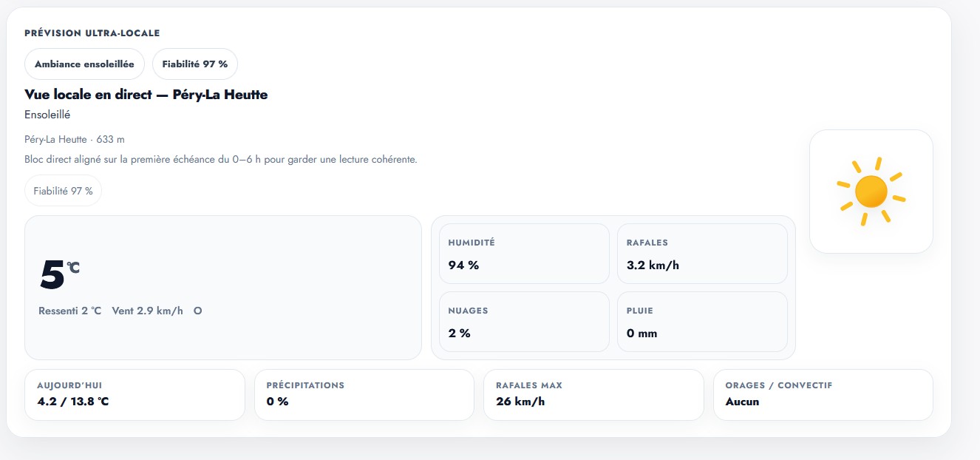Click the Ensoleillé condition text
The image size is (980, 460).
pos(47,115)
